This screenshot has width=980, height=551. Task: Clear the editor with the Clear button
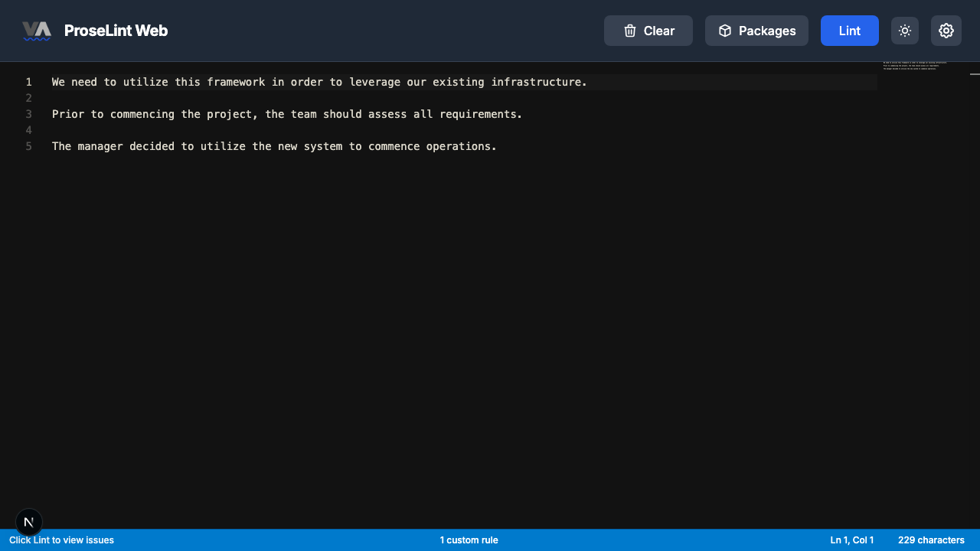click(x=648, y=31)
